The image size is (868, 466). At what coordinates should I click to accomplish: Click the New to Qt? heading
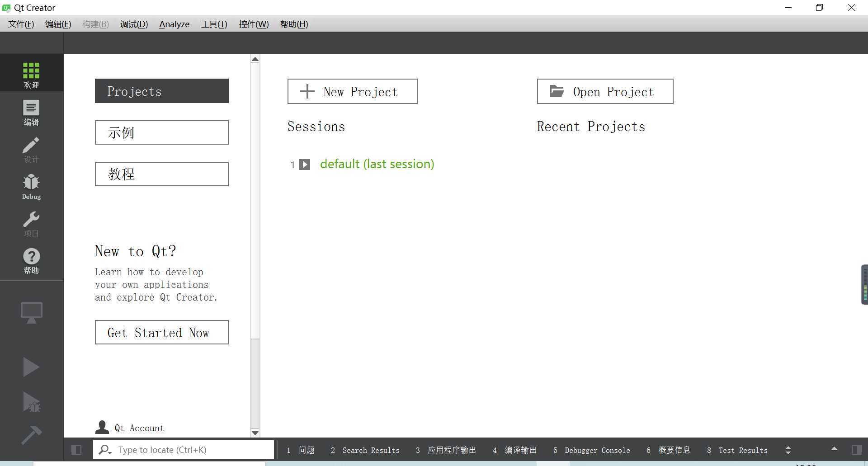[135, 251]
